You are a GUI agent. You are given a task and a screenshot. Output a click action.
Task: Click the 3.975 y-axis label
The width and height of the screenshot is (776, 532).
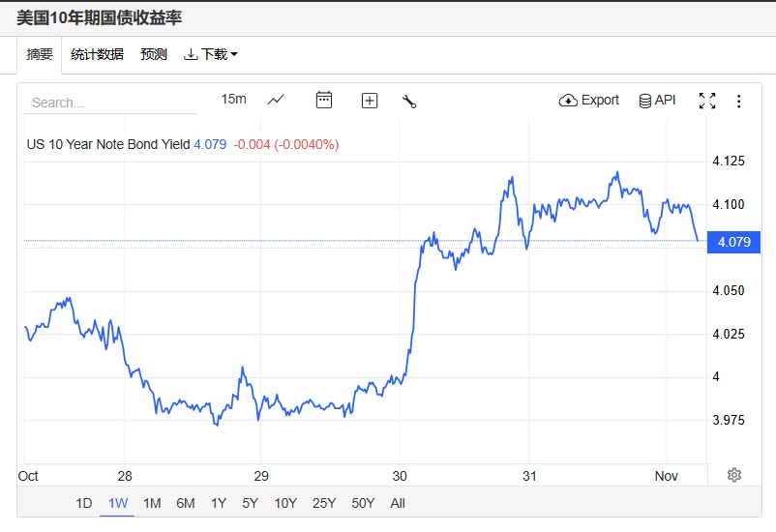pos(728,420)
